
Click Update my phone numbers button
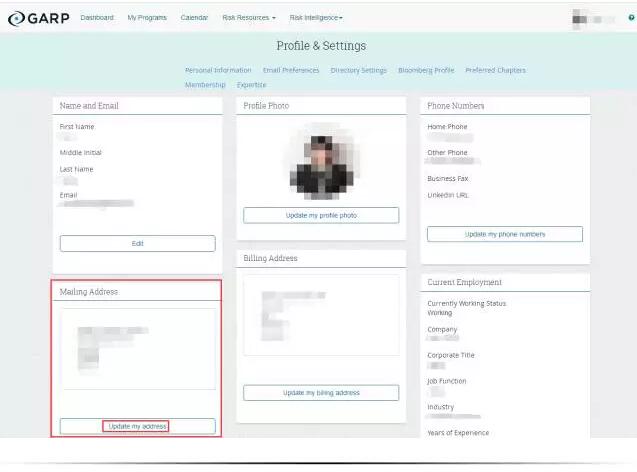(x=505, y=234)
